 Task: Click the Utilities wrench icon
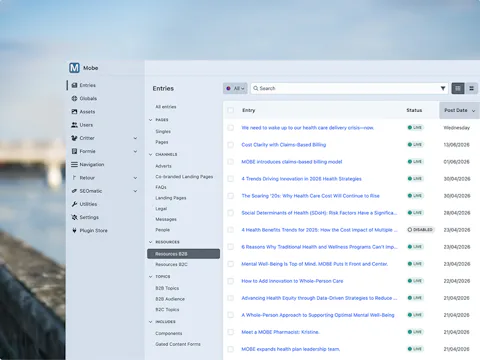pyautogui.click(x=74, y=204)
